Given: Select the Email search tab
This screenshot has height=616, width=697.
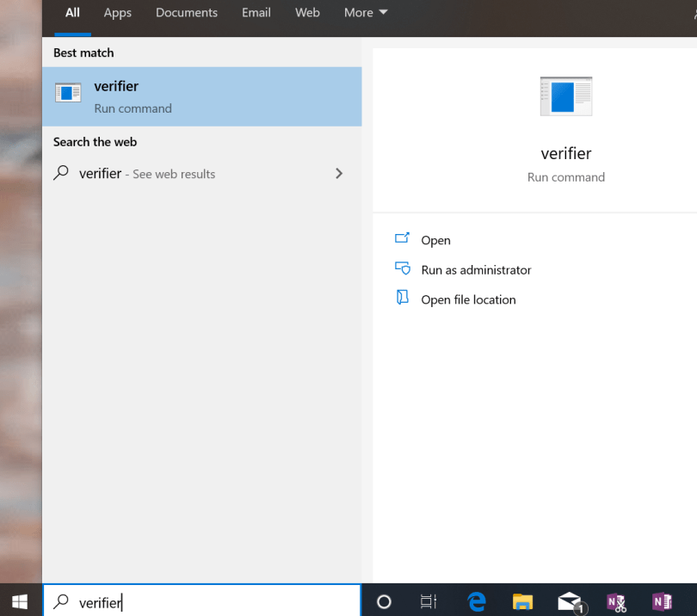Looking at the screenshot, I should (x=256, y=13).
